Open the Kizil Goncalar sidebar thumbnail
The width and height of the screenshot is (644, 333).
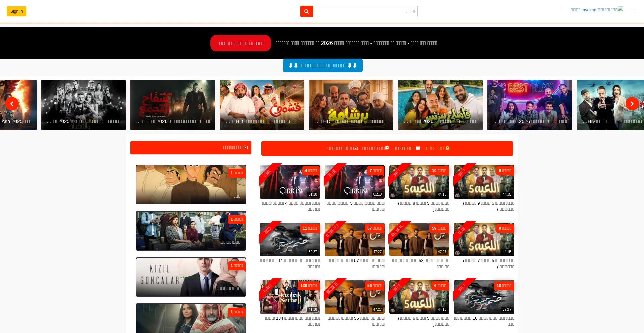[x=191, y=277]
